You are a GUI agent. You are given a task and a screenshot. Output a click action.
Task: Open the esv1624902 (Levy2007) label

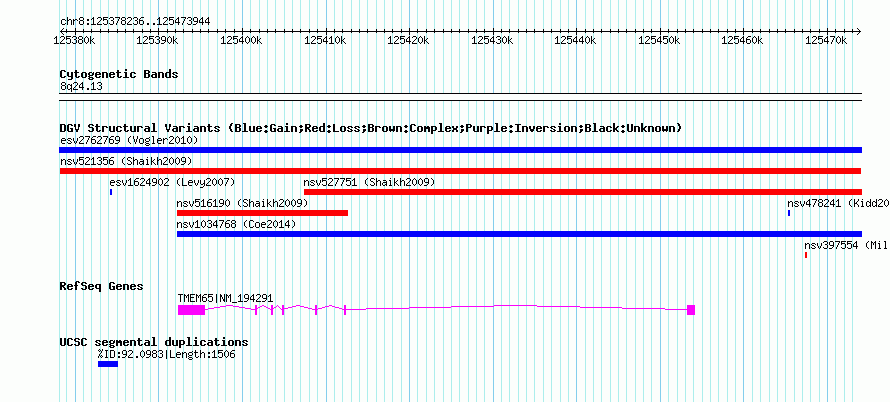[172, 182]
